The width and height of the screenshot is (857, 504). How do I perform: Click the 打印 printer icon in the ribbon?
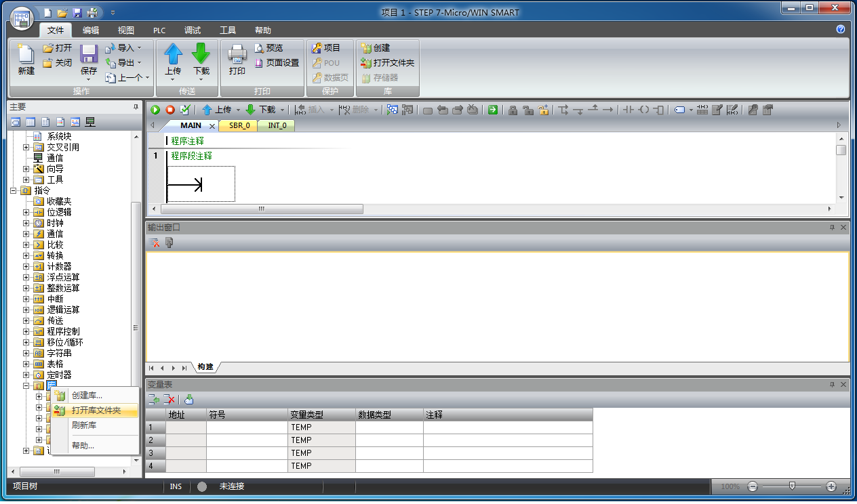(237, 54)
